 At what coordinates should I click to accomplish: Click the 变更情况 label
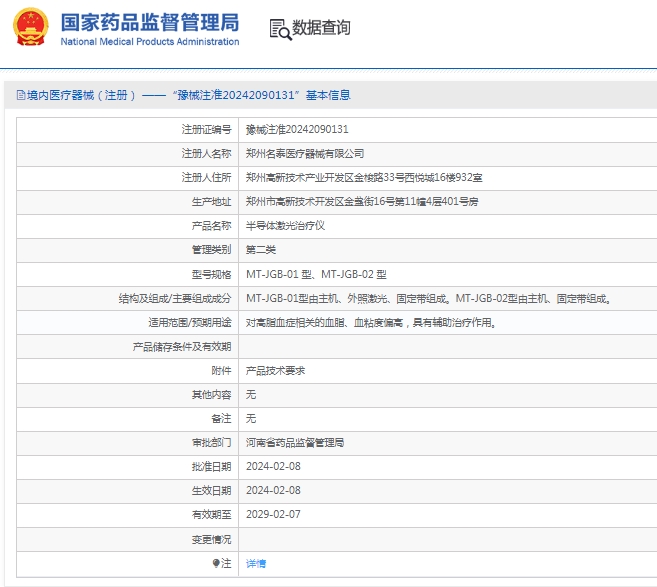point(211,540)
